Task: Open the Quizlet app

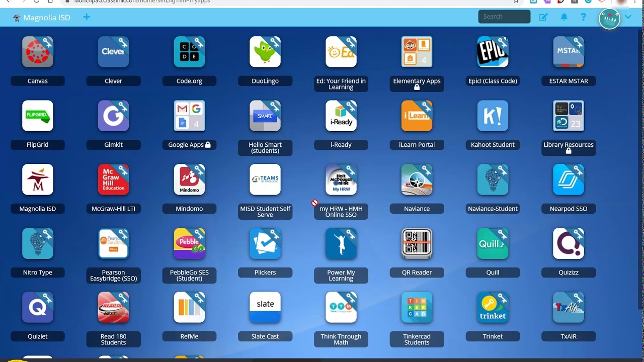Action: tap(37, 307)
